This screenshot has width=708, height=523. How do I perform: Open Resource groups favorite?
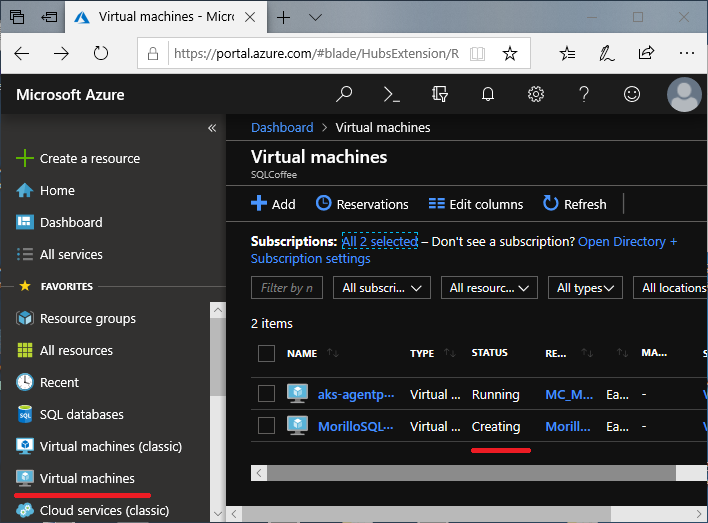[x=88, y=318]
